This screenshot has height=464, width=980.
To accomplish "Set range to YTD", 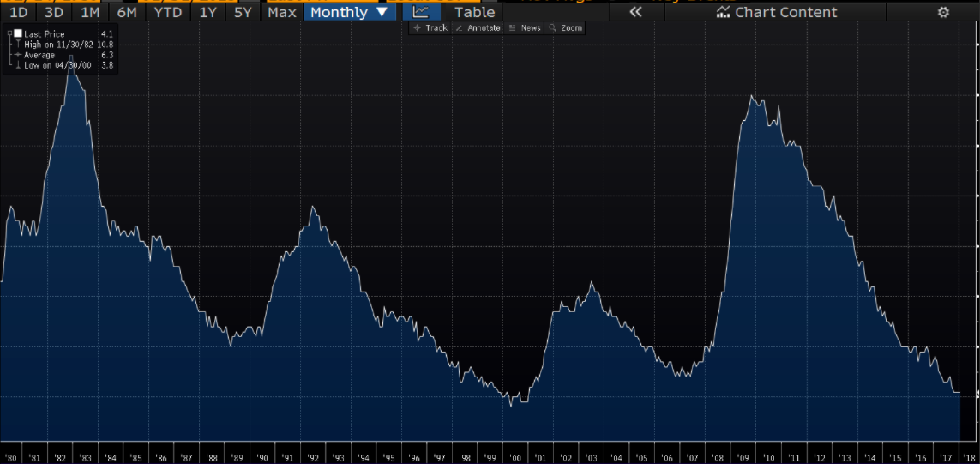I will coord(167,12).
